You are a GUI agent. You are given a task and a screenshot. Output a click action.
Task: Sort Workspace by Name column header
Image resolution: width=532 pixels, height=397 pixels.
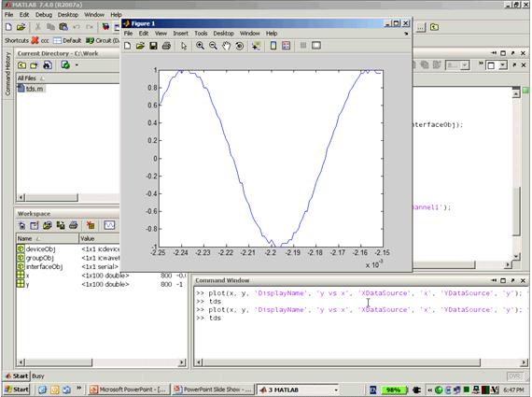(48, 238)
